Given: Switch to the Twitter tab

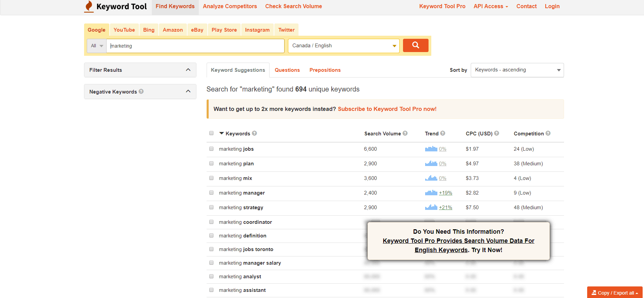Looking at the screenshot, I should point(287,30).
